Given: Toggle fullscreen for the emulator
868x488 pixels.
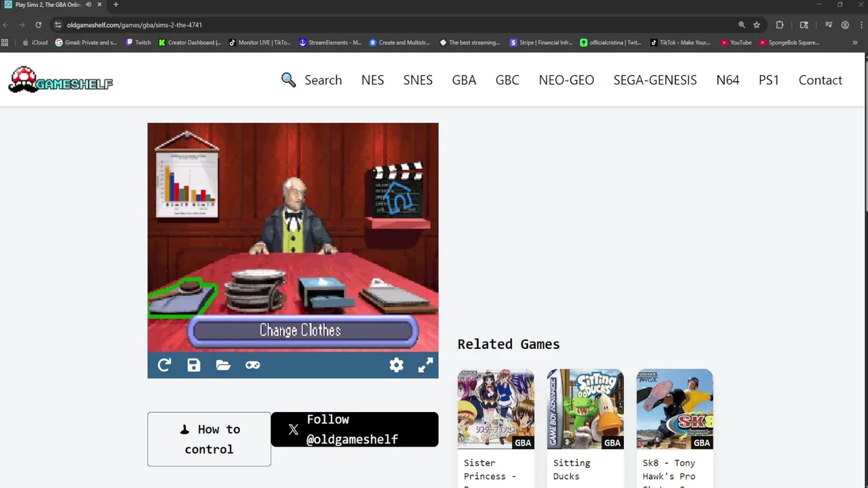Looking at the screenshot, I should point(425,365).
